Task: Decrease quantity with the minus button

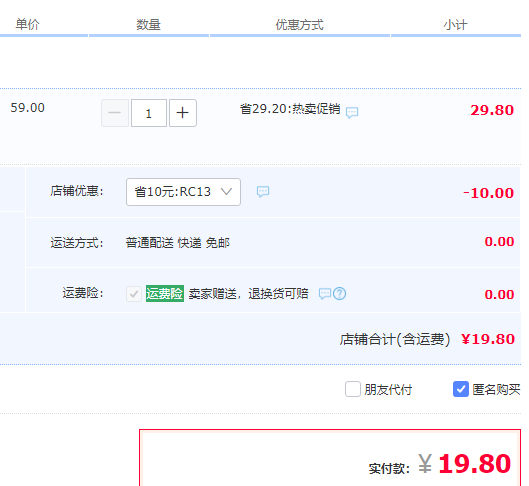Action: point(115,113)
